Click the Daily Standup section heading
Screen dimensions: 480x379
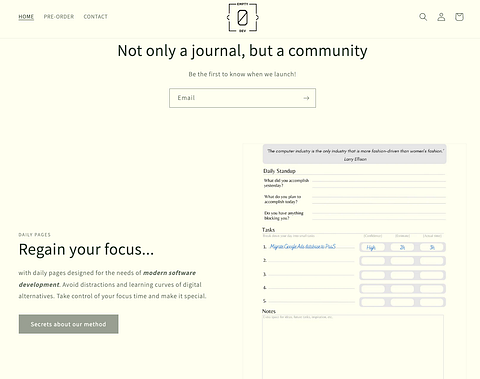279,171
